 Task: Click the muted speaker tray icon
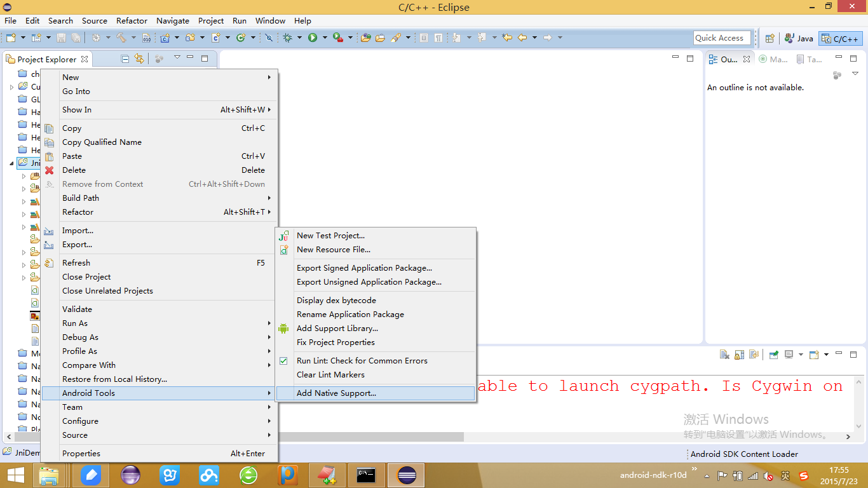pos(768,475)
